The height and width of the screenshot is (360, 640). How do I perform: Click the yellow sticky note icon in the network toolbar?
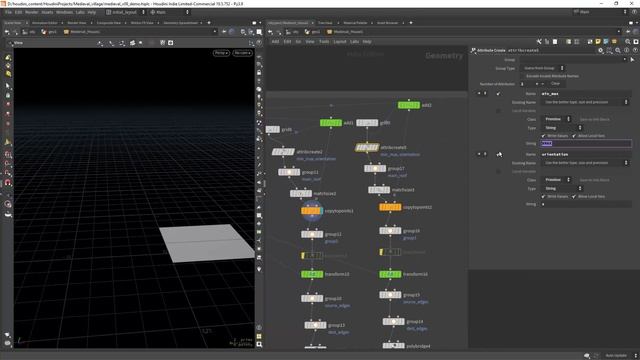(x=598, y=42)
